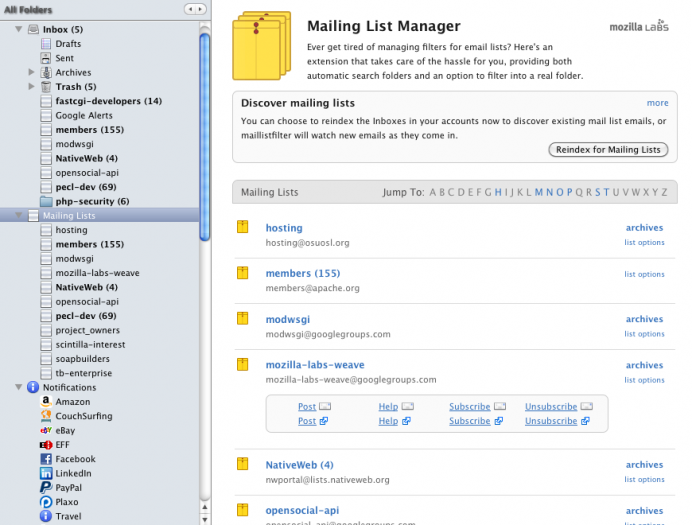Image resolution: width=692 pixels, height=525 pixels.
Task: Jump to letter P in mailing lists
Action: click(569, 192)
